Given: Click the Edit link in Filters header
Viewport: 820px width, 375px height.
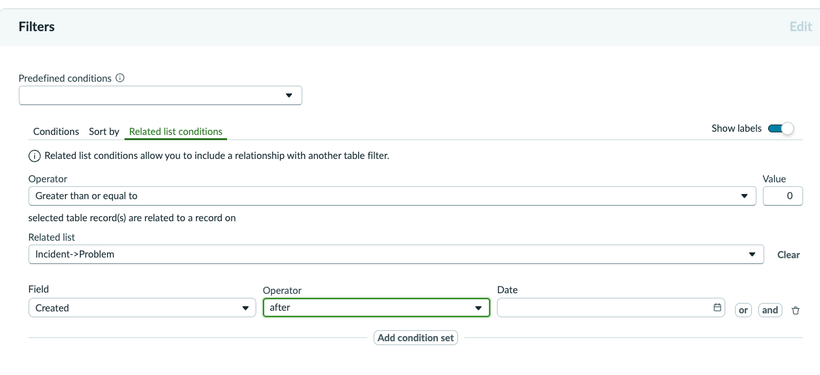Looking at the screenshot, I should point(801,27).
